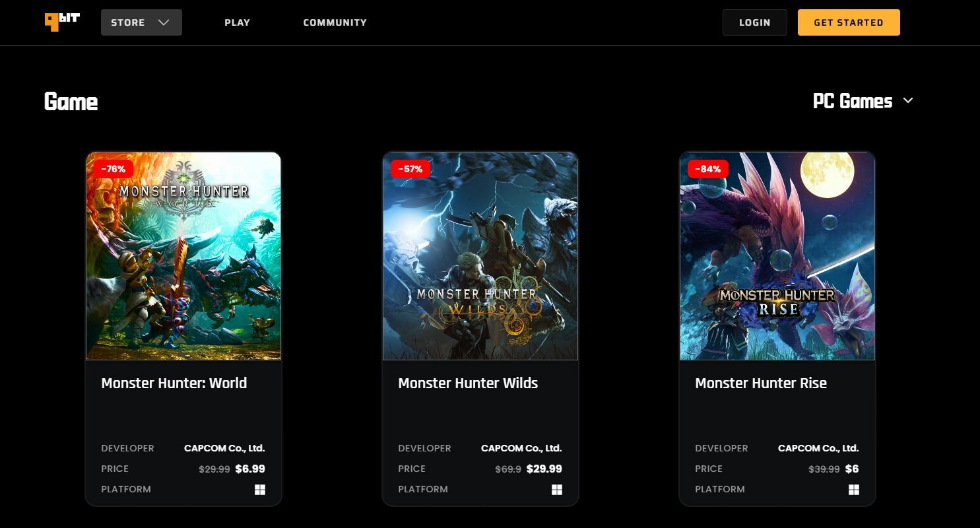Image resolution: width=980 pixels, height=528 pixels.
Task: Click the Monster Hunter Rise title text
Action: pyautogui.click(x=761, y=383)
